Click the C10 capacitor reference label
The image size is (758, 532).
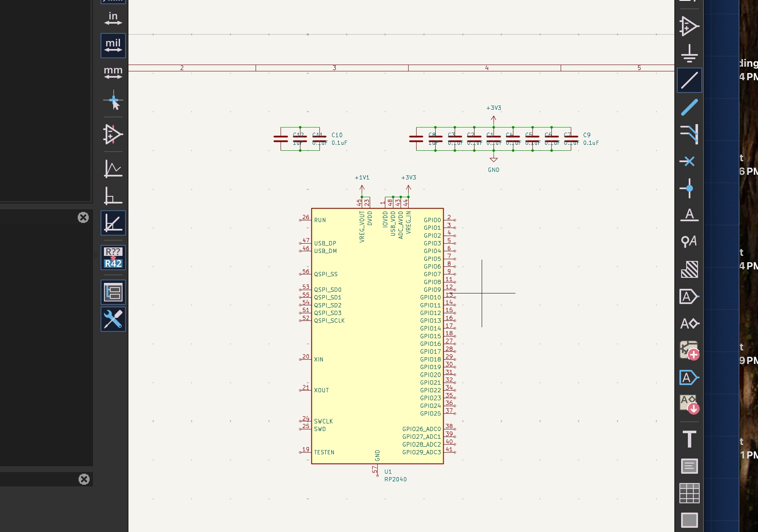(337, 135)
